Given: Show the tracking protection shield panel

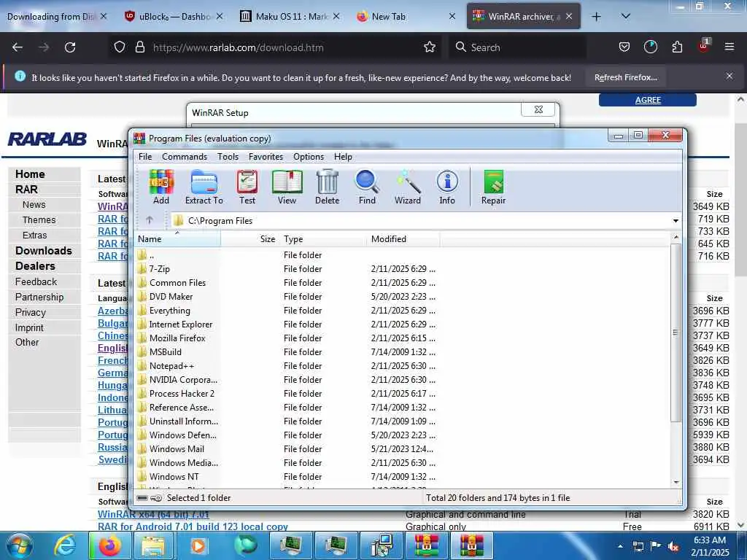Looking at the screenshot, I should [120, 47].
